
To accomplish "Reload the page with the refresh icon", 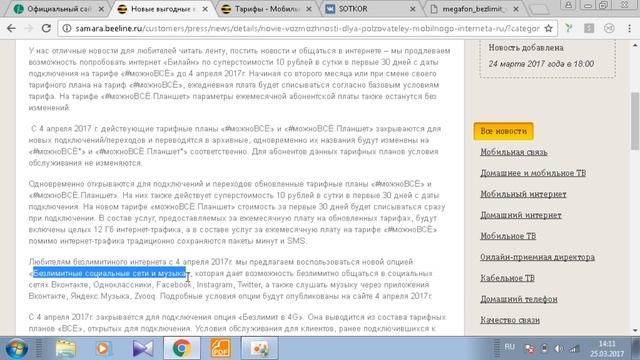I will (46, 28).
